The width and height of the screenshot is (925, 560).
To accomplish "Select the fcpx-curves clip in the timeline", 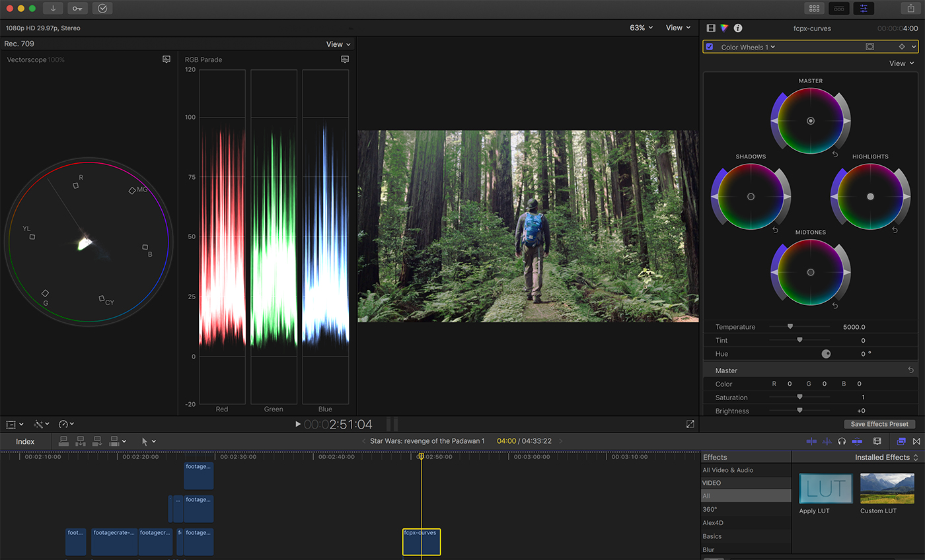I will pos(421,542).
